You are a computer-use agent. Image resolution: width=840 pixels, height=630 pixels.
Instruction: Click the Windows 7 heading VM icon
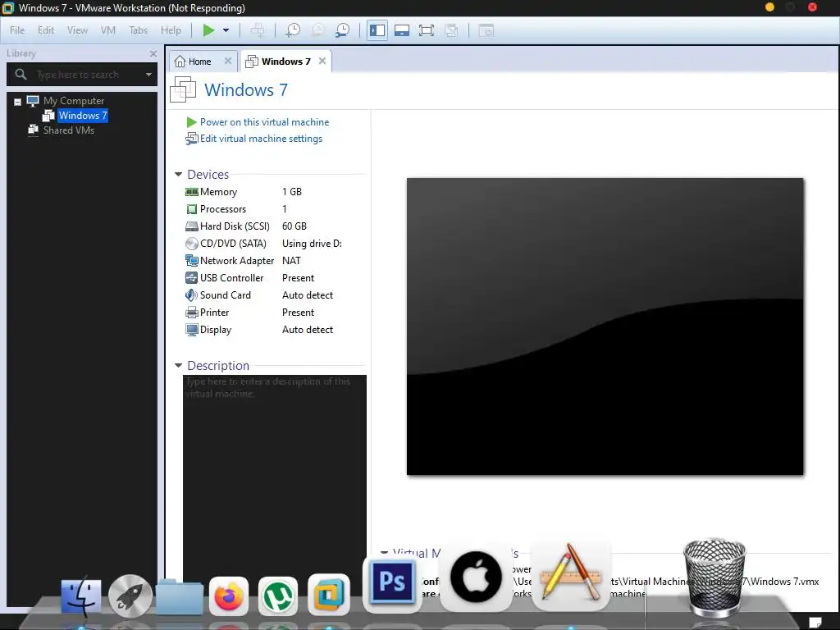point(183,89)
